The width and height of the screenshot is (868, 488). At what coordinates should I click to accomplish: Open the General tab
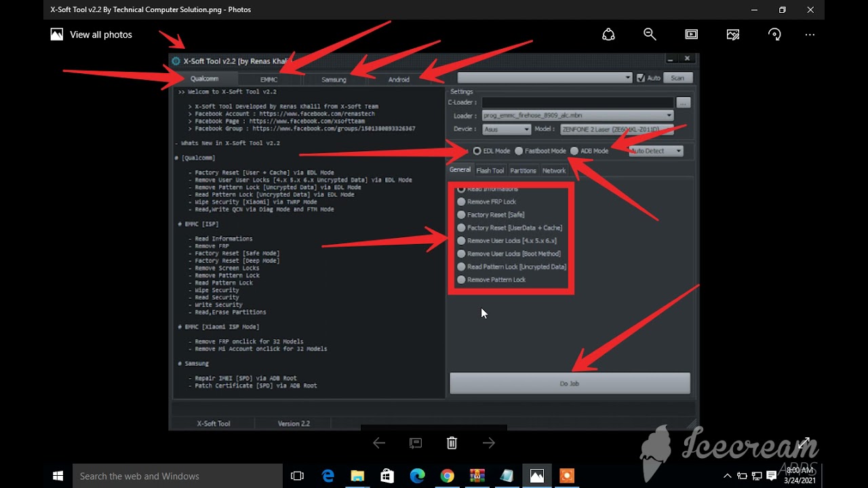point(460,170)
